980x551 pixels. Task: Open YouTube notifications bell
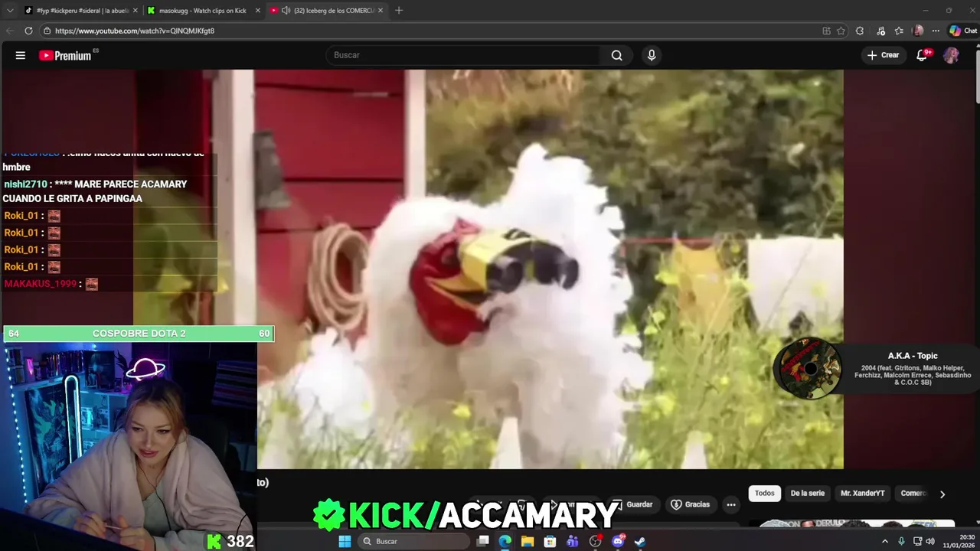click(923, 55)
